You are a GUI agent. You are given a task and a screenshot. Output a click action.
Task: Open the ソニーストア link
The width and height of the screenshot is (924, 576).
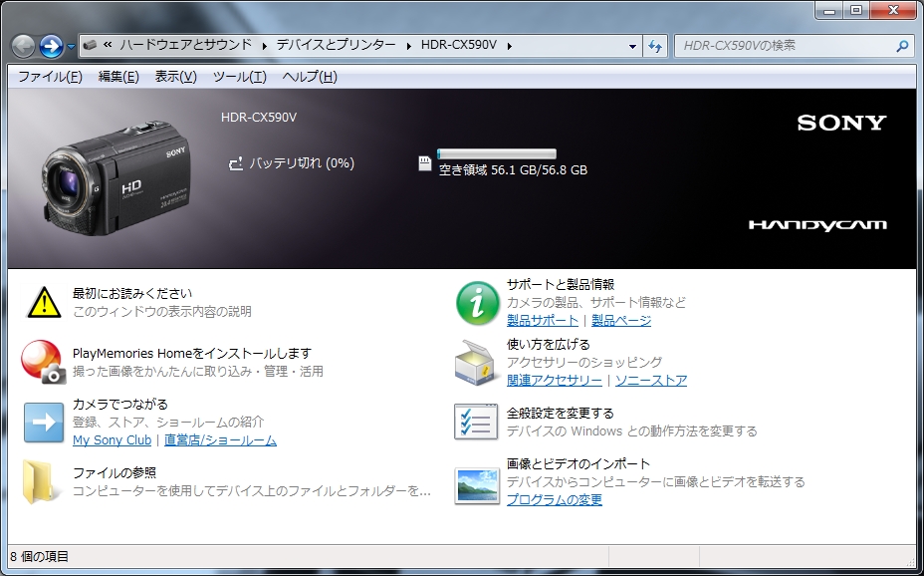(x=651, y=381)
